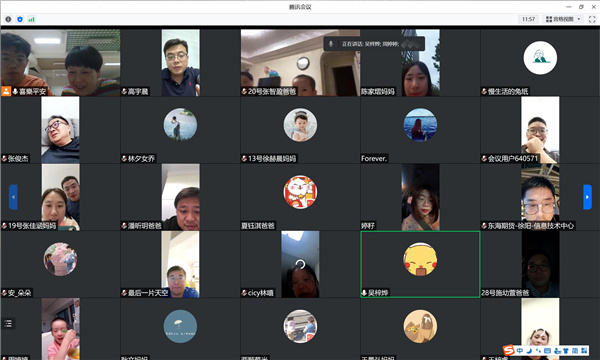This screenshot has height=360, width=600.
Task: Click muted mic icon beside 13号徐赫晨妈妈
Action: [244, 158]
